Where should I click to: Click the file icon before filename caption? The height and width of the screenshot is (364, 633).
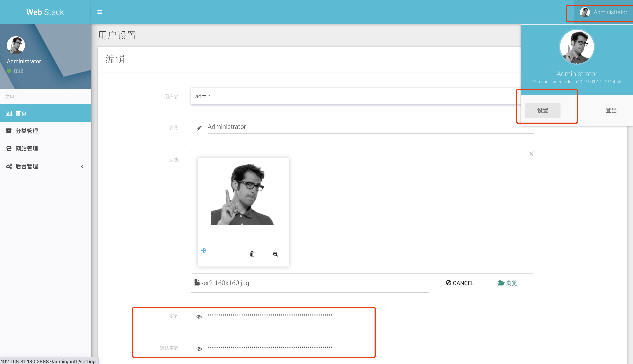click(197, 282)
